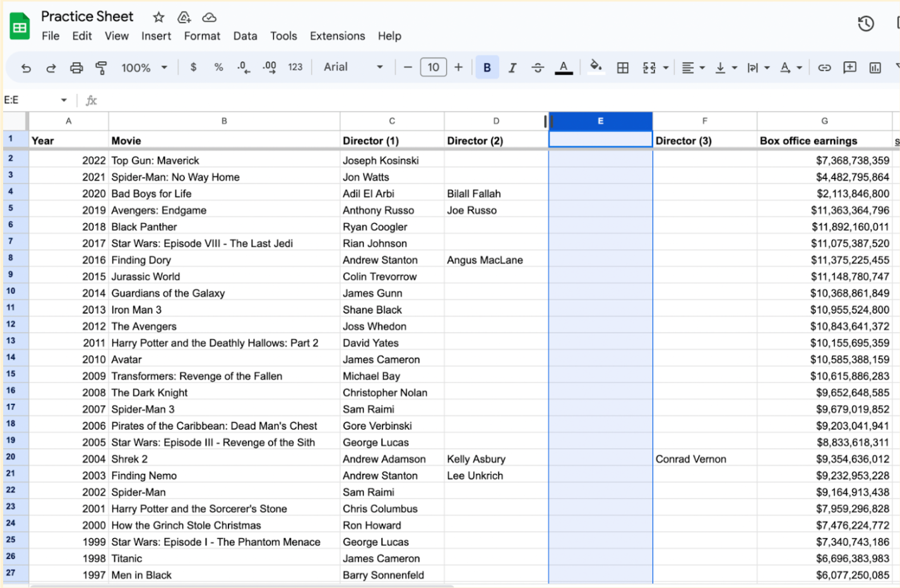Click the cell Men in Black
The height and width of the screenshot is (588, 900).
pyautogui.click(x=224, y=575)
